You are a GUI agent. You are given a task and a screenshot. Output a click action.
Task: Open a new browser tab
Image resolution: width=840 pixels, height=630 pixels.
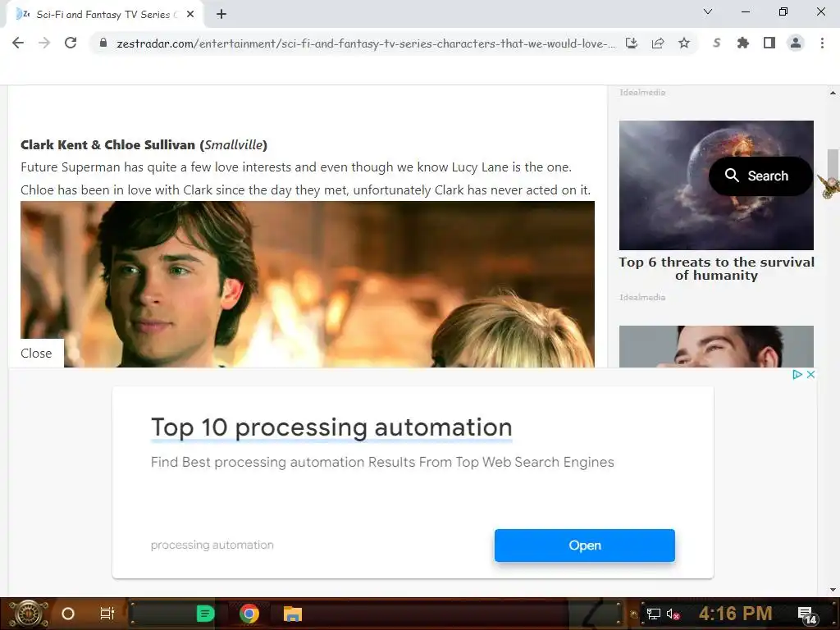221,15
